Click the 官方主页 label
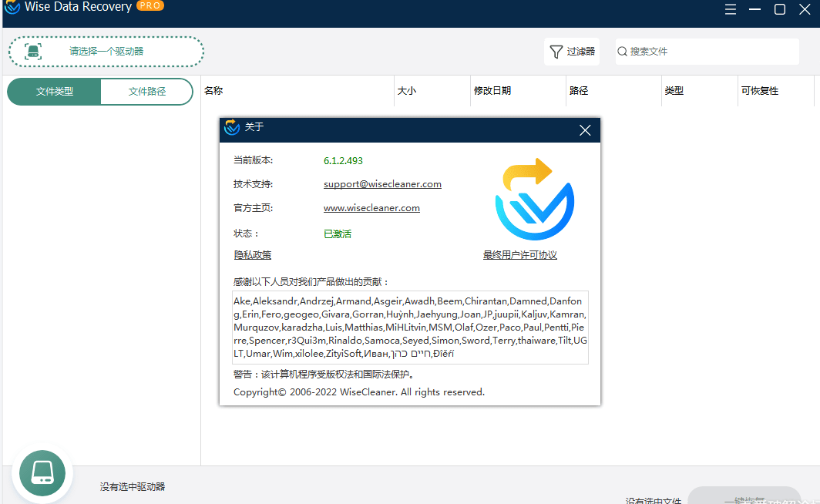The width and height of the screenshot is (820, 504). coord(253,208)
